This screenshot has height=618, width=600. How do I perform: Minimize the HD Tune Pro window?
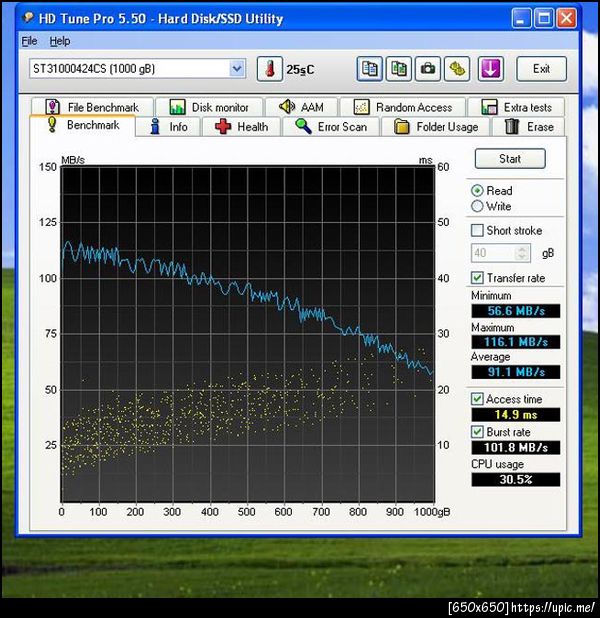(x=521, y=18)
